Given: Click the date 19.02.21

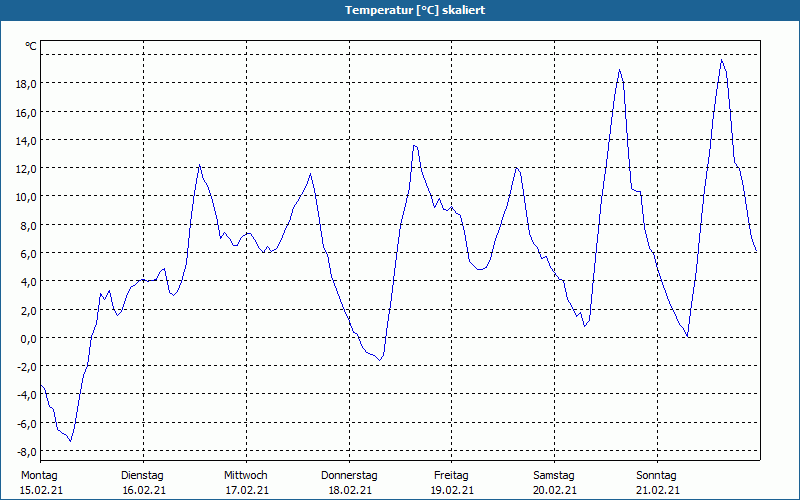Looking at the screenshot, I should pos(452,490).
